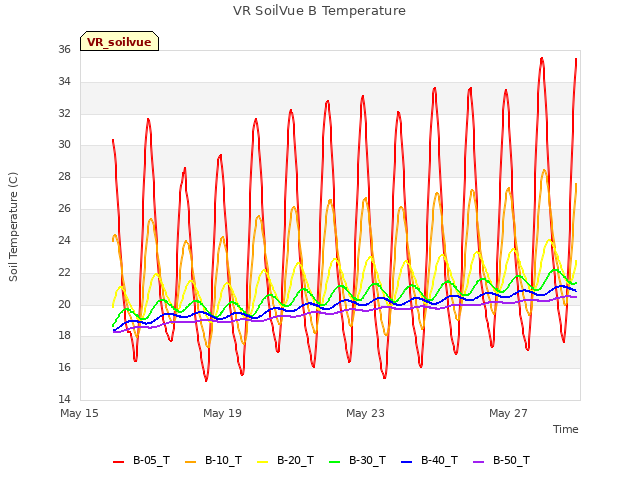
Task: Click the chart title VR SoilVue B Temperature
Action: tap(320, 11)
